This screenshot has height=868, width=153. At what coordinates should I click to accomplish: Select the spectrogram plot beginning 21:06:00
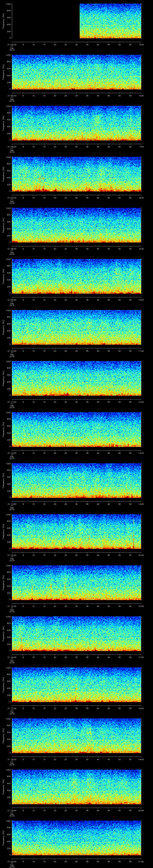76,123
